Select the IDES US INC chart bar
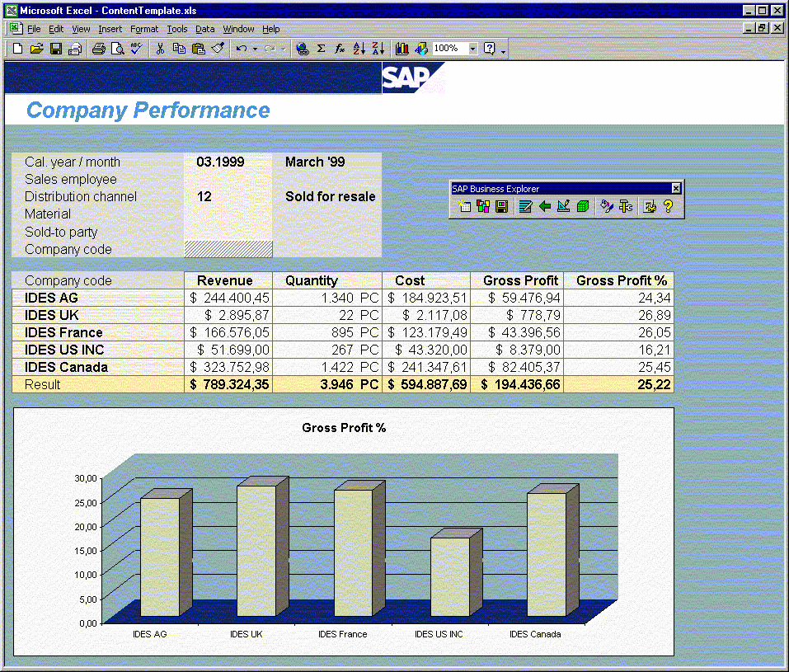Viewport: 789px width, 672px height. tap(457, 573)
